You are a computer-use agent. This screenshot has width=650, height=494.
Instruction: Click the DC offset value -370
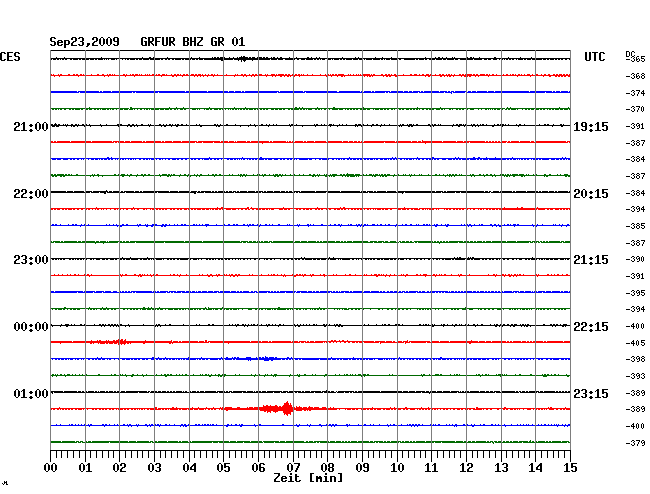coord(635,109)
